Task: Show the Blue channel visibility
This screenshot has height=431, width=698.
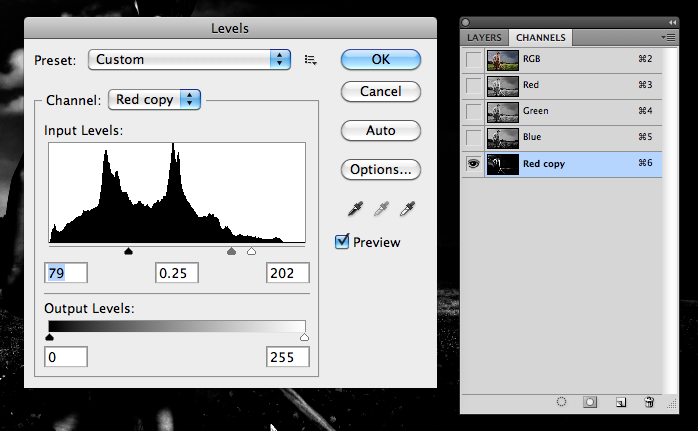Action: 473,137
